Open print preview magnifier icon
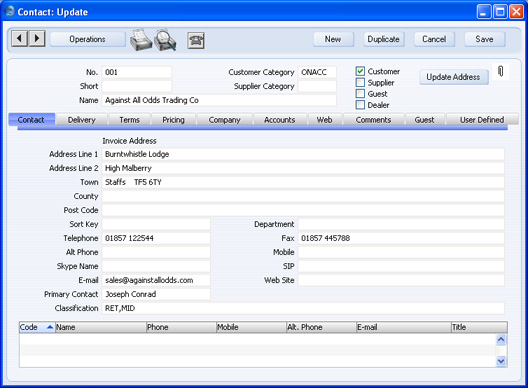Screen dimensions: 528x388 click(165, 40)
